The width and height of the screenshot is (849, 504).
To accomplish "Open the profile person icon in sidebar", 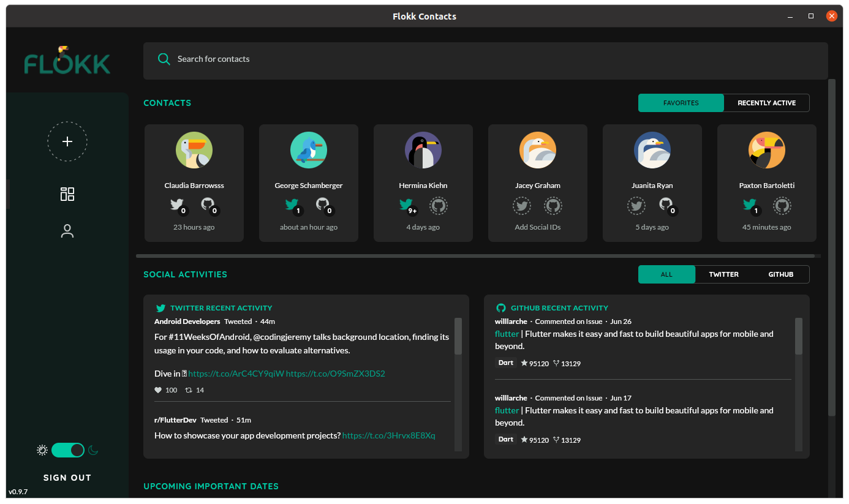I will [67, 231].
